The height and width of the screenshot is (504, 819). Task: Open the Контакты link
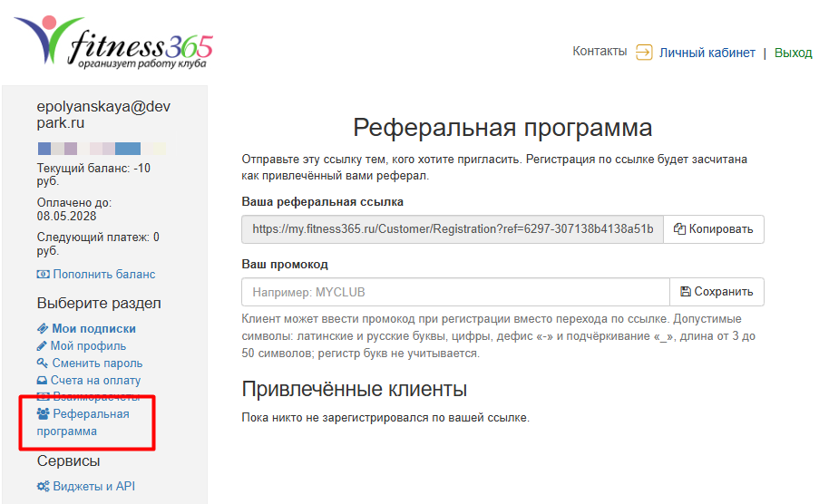pos(600,51)
